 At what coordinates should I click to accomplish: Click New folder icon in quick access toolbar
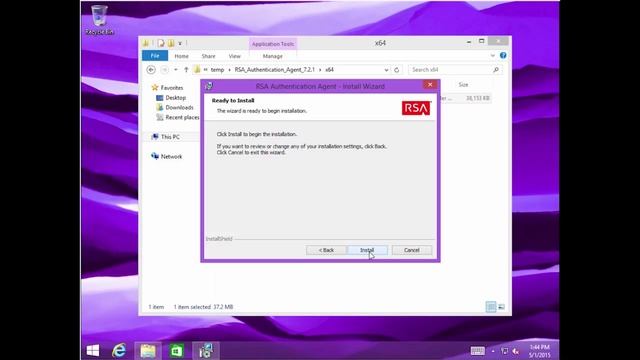(x=171, y=43)
